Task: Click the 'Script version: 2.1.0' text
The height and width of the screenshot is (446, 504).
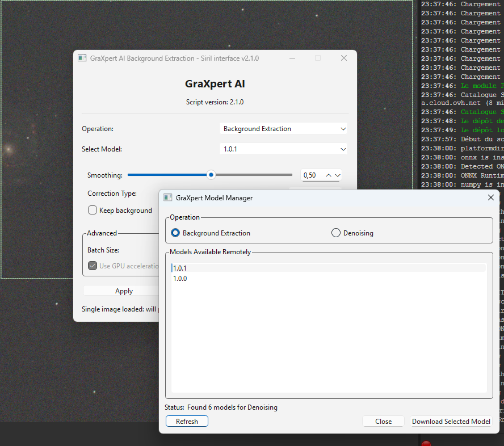Action: click(x=215, y=102)
